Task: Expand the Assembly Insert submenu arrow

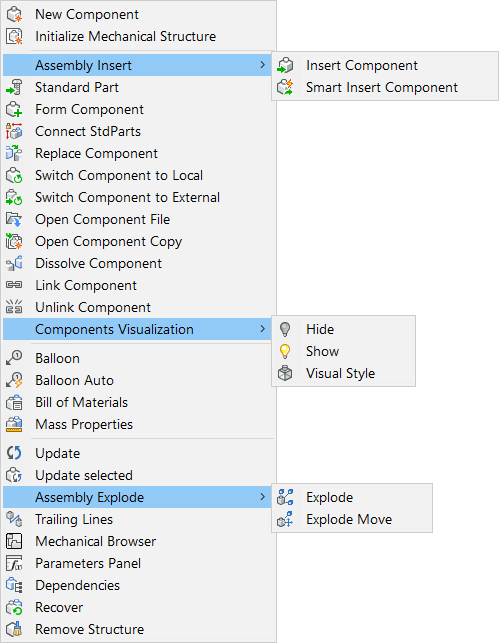Action: [x=263, y=65]
